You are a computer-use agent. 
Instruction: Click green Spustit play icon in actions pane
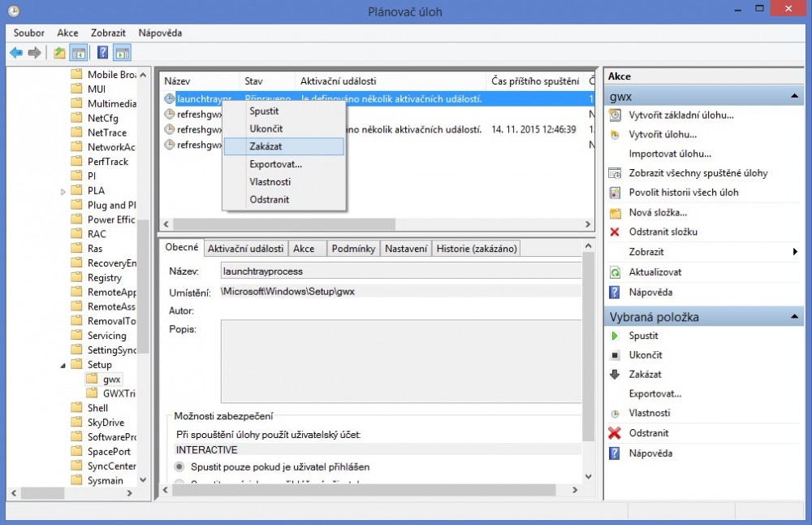click(615, 336)
